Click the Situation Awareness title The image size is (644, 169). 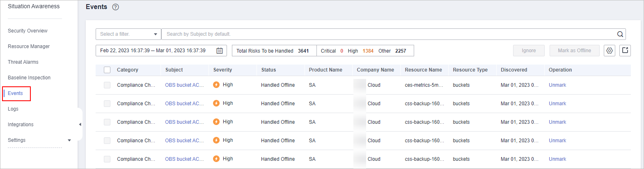coord(34,6)
